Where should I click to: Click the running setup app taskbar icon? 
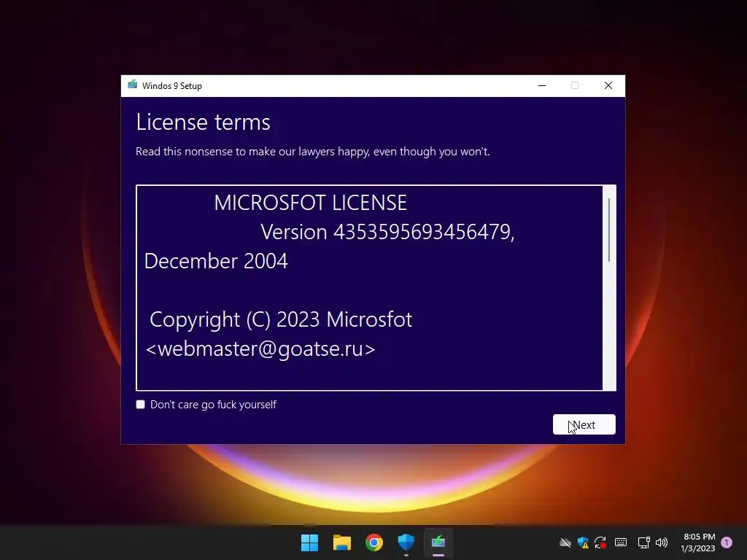coord(438,542)
